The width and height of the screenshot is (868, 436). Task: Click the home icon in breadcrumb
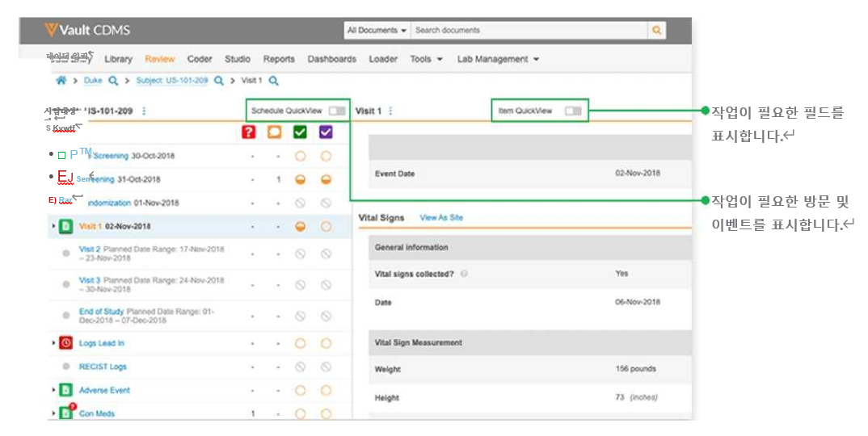61,81
